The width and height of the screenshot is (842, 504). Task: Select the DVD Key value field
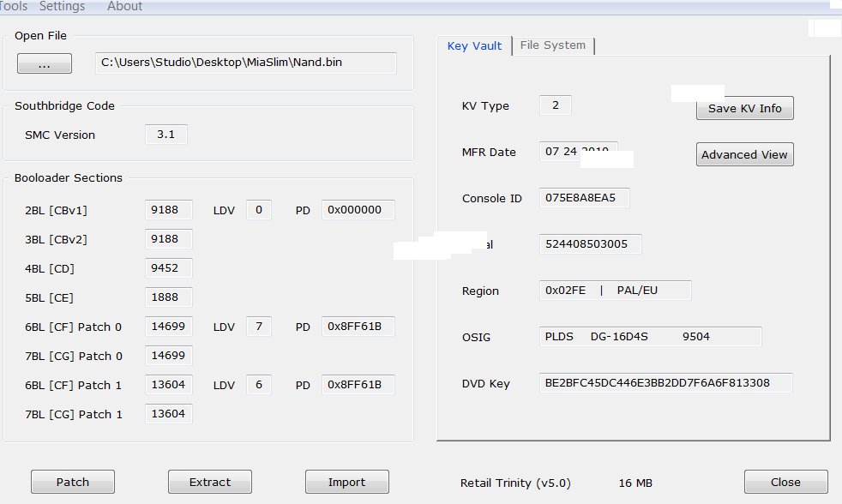[665, 383]
